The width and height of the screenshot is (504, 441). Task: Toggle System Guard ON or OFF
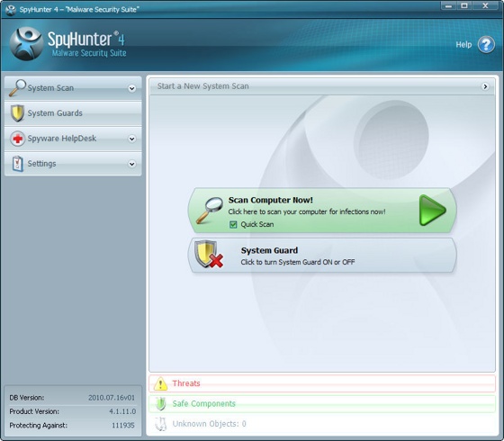tap(322, 256)
